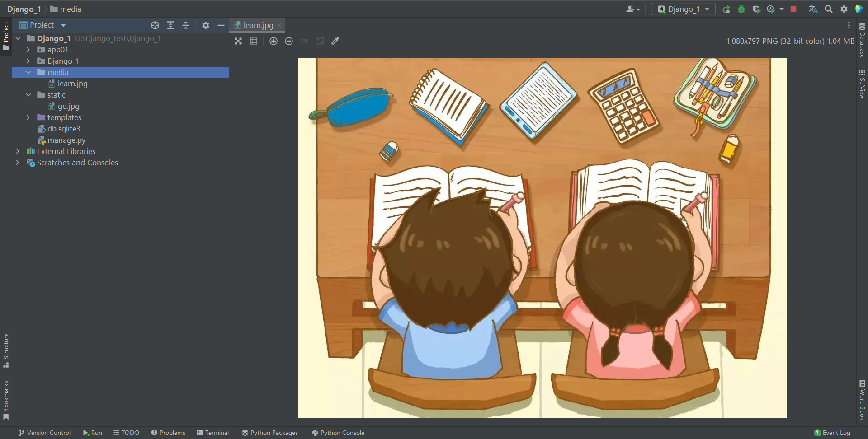The width and height of the screenshot is (868, 439).
Task: Zoom in on learn.jpg image
Action: (x=274, y=41)
